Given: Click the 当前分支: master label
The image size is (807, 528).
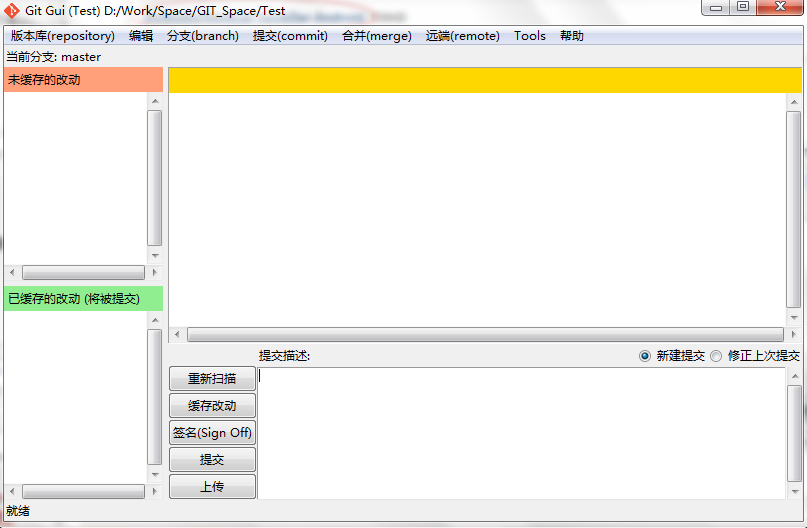Looking at the screenshot, I should (x=54, y=57).
